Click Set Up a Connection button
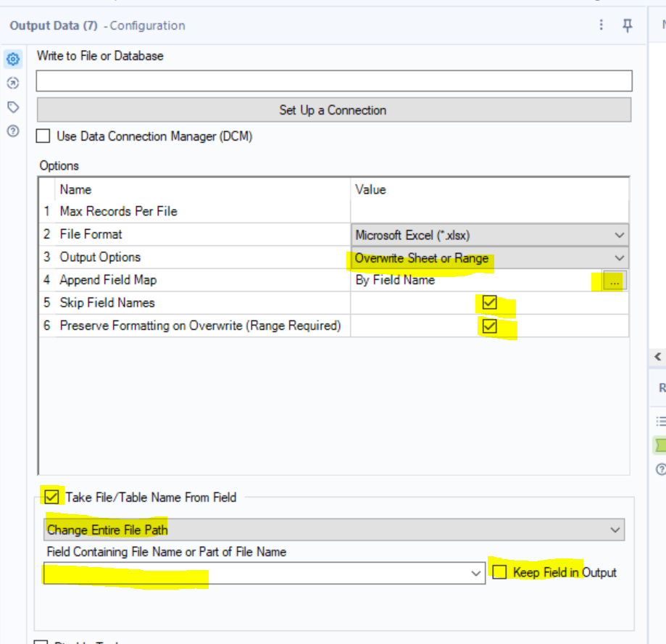 coord(333,110)
